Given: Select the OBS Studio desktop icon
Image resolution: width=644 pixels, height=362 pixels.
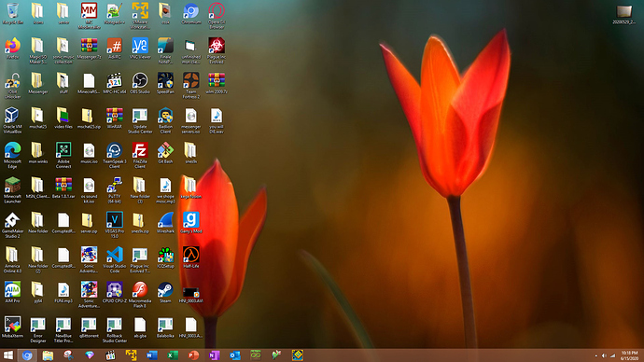Looking at the screenshot, I should pos(140,83).
